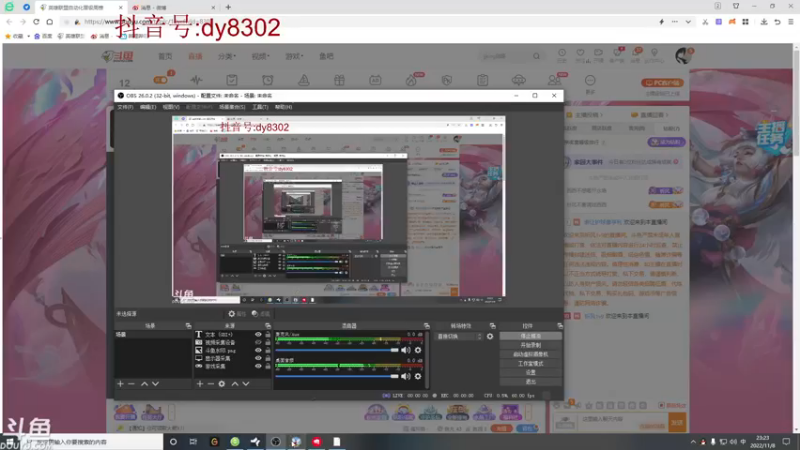This screenshot has width=800, height=450.
Task: Open settings gear for the first mixer channel
Action: (x=418, y=350)
